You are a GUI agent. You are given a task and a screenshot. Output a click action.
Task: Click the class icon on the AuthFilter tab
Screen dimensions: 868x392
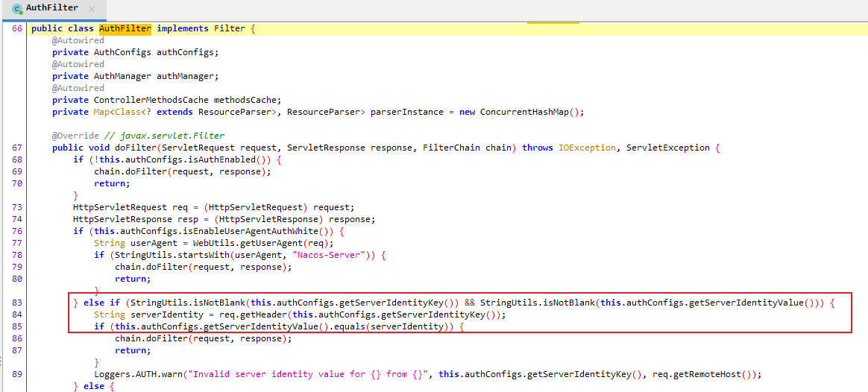(x=17, y=10)
